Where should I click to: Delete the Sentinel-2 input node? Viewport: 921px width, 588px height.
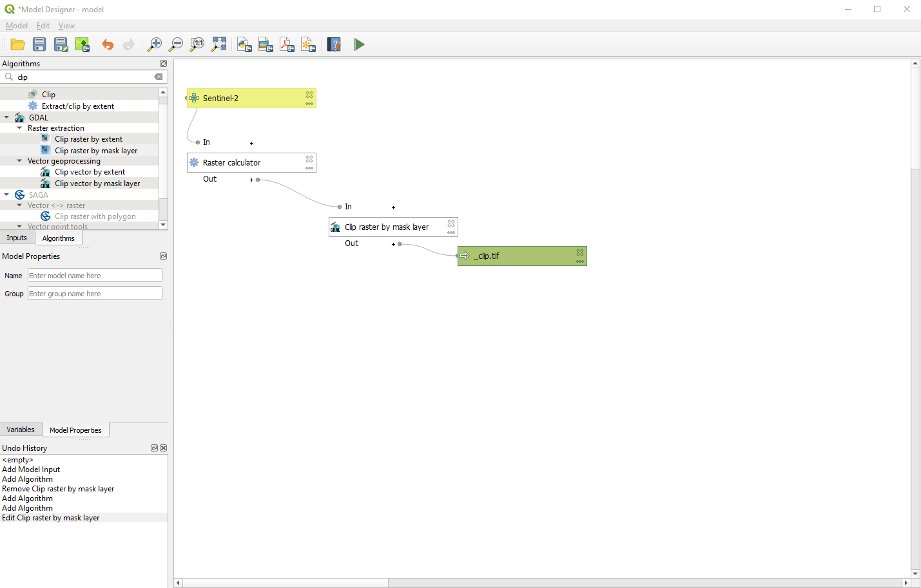click(309, 94)
